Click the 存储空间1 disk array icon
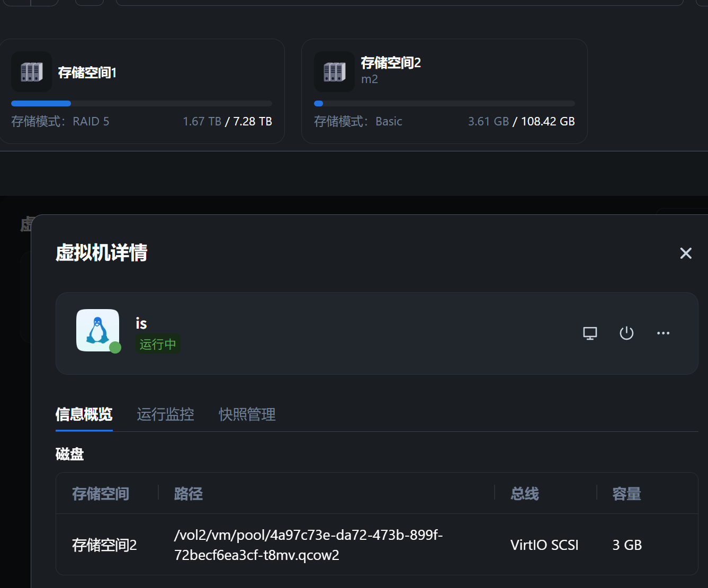The image size is (708, 588). (32, 72)
